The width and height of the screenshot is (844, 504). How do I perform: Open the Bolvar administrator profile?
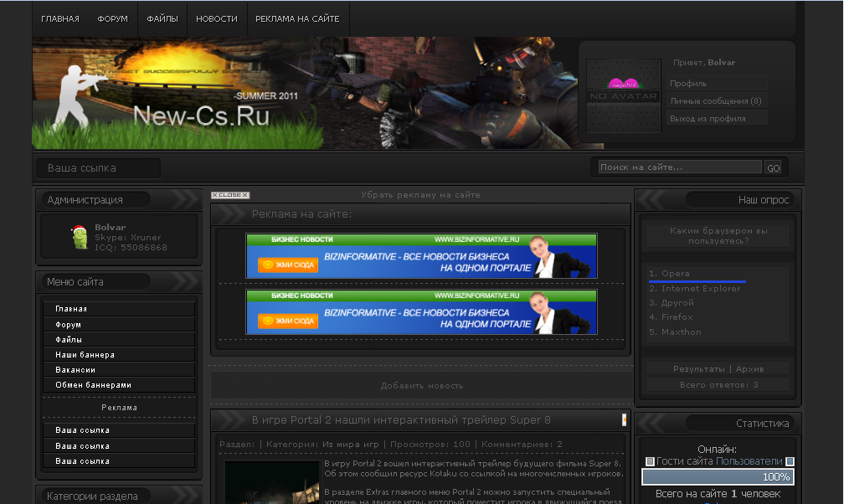pyautogui.click(x=111, y=227)
